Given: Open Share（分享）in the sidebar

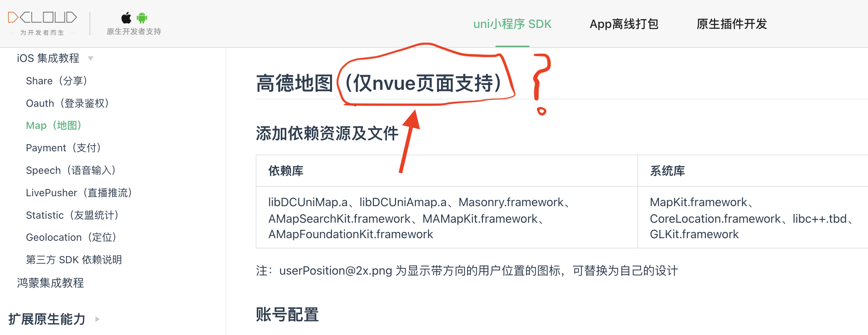Looking at the screenshot, I should pos(56,81).
